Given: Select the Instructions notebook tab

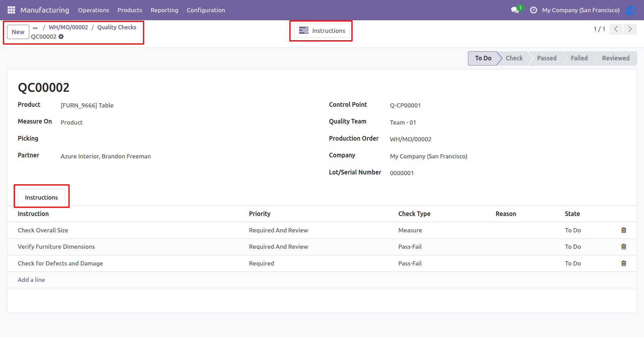Looking at the screenshot, I should pos(41,197).
